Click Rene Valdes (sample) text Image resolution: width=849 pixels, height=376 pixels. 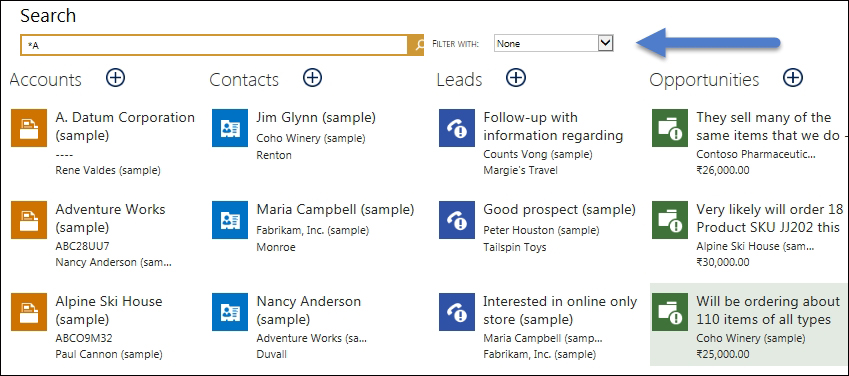pyautogui.click(x=108, y=170)
